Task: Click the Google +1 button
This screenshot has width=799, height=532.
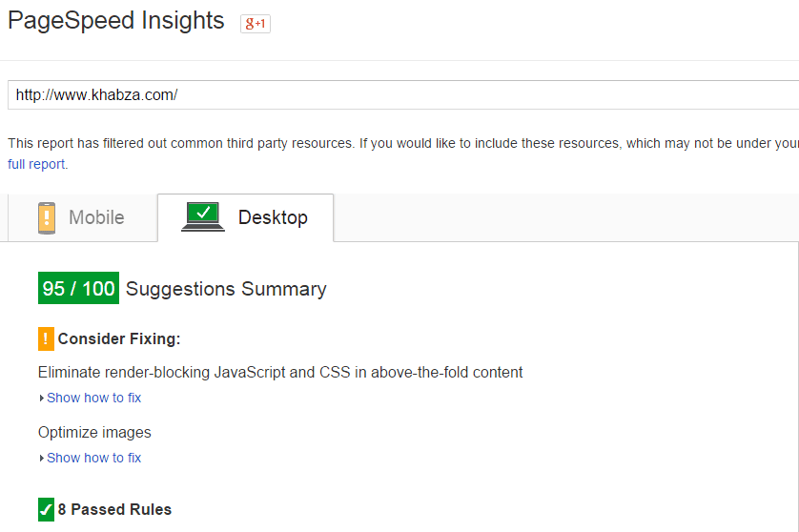Action: point(256,24)
